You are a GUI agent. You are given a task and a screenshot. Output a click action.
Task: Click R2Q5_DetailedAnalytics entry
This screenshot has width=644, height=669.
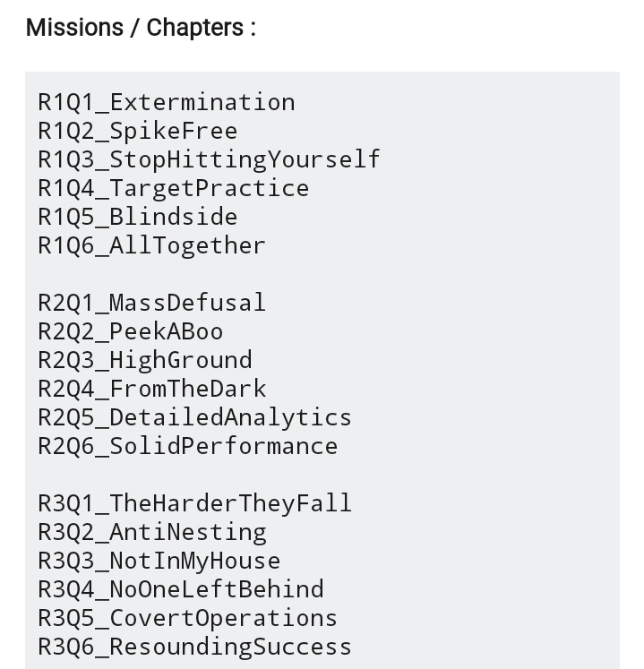(x=195, y=417)
